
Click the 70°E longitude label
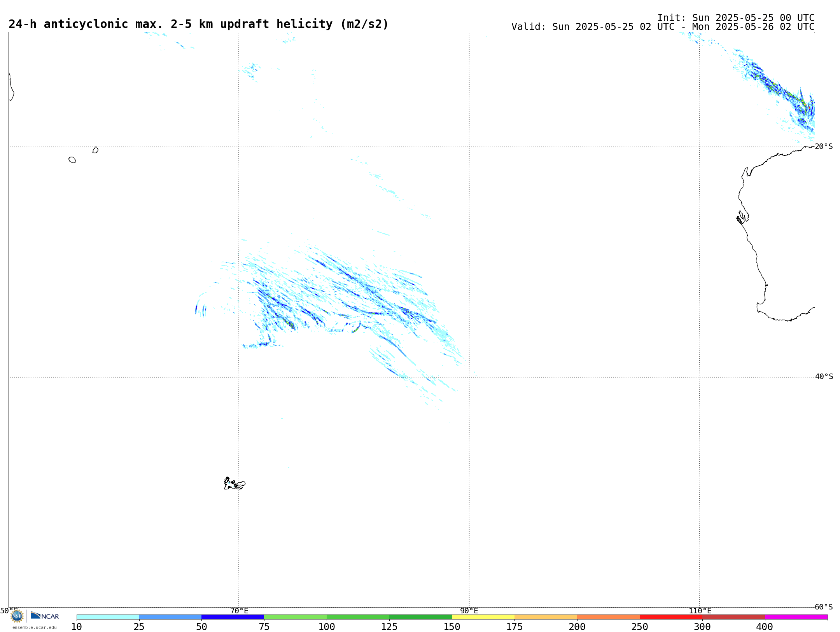(x=239, y=611)
